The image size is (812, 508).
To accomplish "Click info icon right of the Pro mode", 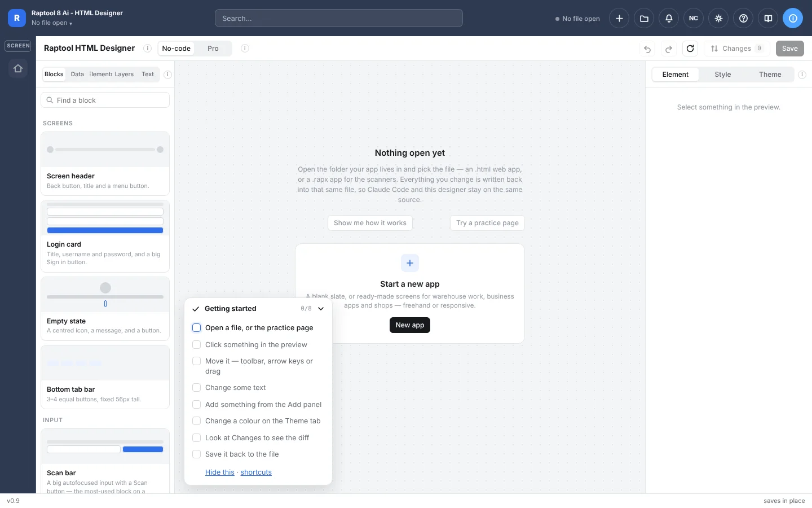I will (x=245, y=49).
